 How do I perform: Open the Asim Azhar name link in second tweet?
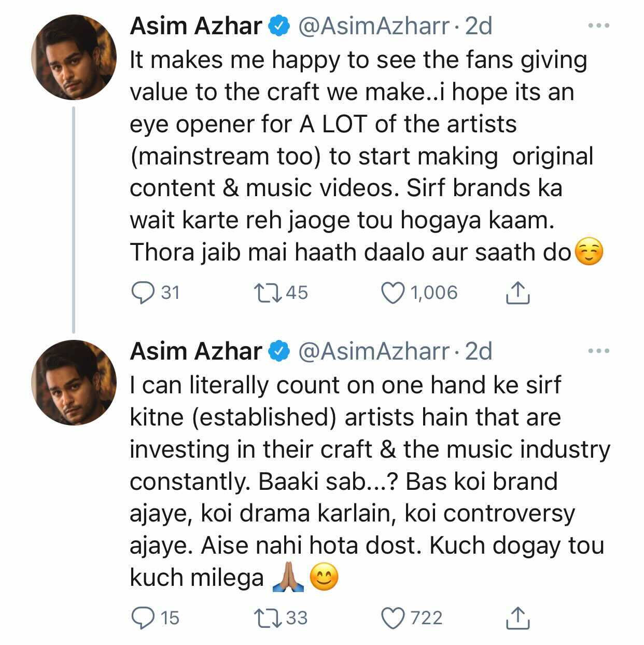(196, 351)
